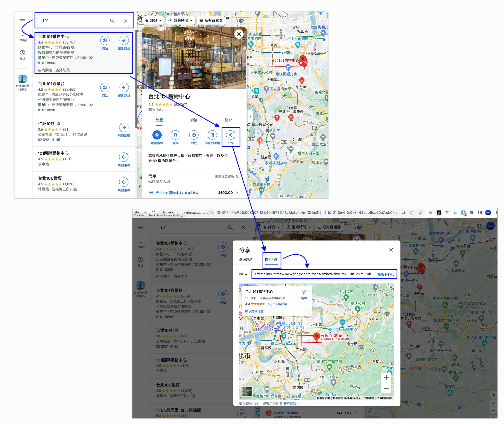
Task: Open Recents history icon in left sidebar
Action: [x=22, y=53]
